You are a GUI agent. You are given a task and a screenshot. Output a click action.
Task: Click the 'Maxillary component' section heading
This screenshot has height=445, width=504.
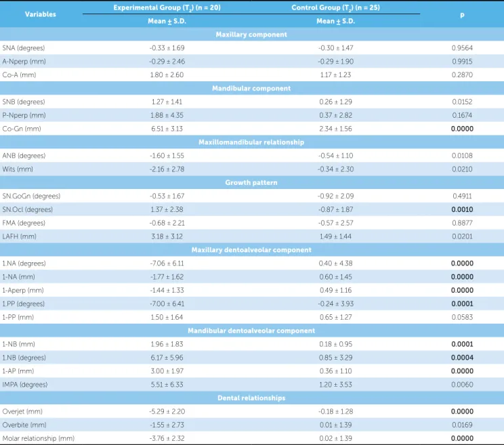tap(251, 35)
